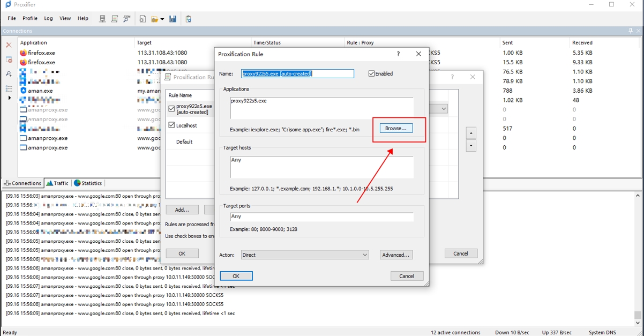Open the Action dropdown set to Direct
The height and width of the screenshot is (336, 644).
pos(305,255)
